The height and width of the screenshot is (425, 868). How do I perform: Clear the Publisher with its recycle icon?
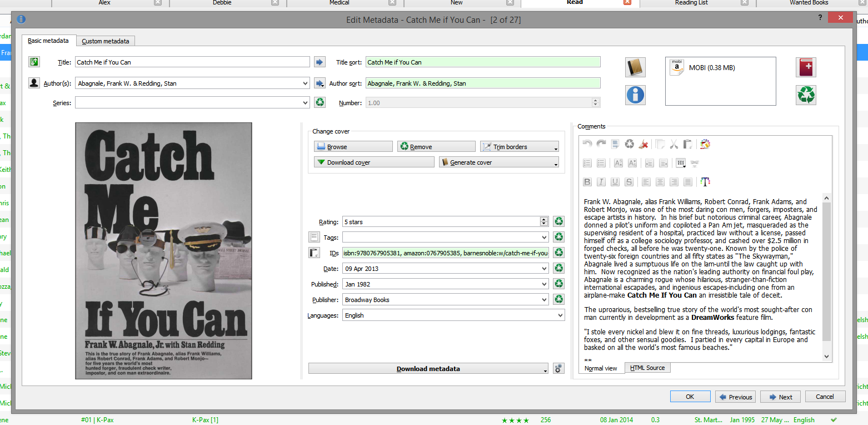pyautogui.click(x=558, y=299)
